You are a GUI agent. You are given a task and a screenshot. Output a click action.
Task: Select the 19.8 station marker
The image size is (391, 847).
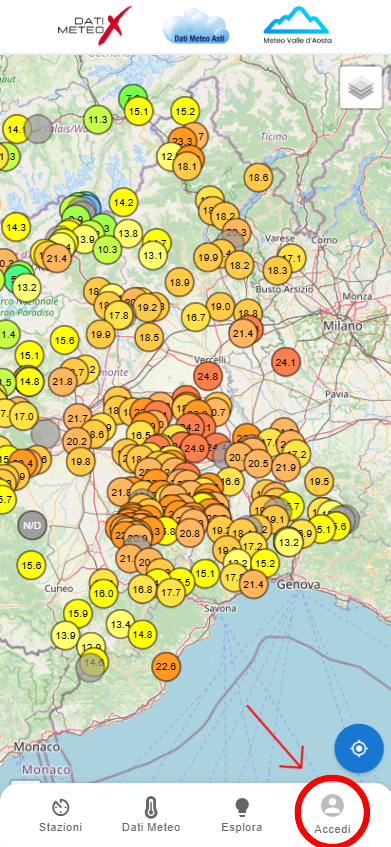tap(80, 461)
